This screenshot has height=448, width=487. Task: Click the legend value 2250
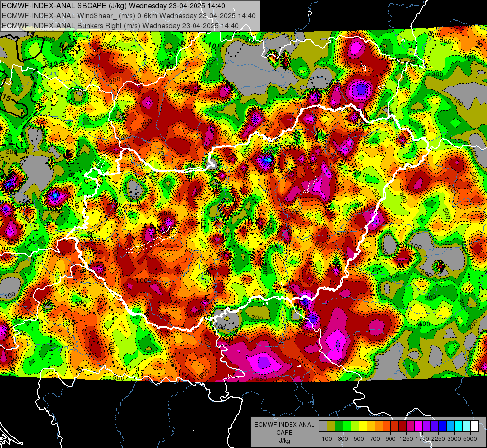coord(438,439)
